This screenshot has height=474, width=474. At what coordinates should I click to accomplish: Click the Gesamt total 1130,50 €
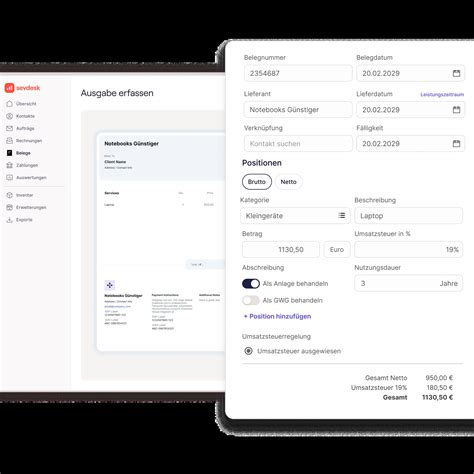pyautogui.click(x=437, y=397)
